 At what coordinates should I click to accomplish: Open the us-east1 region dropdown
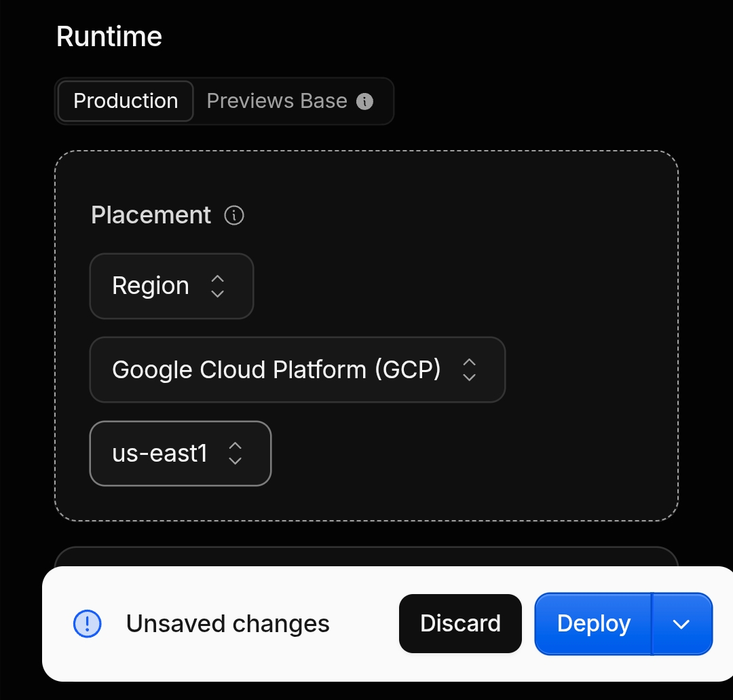click(181, 454)
